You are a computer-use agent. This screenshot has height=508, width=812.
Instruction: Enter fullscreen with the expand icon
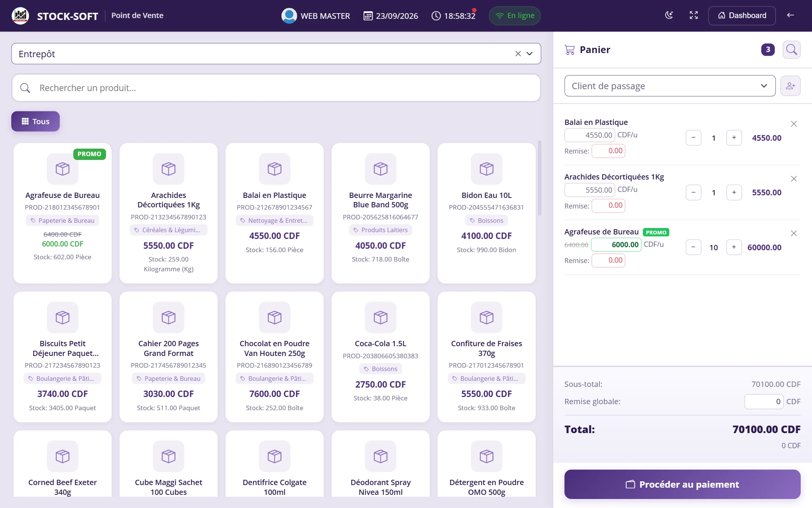694,15
